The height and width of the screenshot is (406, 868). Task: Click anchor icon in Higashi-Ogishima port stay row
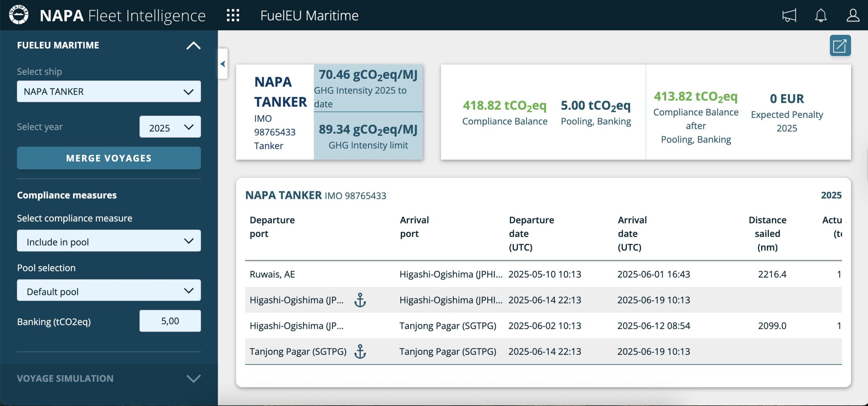point(360,300)
